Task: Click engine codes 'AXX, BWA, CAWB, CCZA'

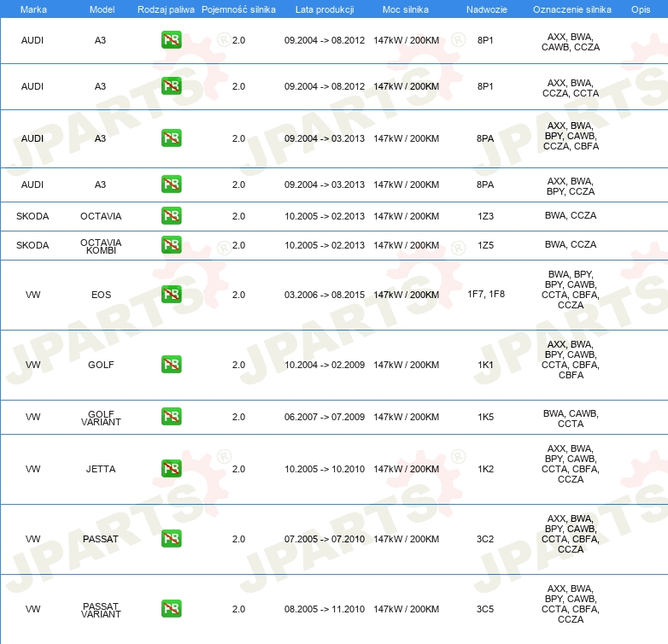Action: (571, 42)
